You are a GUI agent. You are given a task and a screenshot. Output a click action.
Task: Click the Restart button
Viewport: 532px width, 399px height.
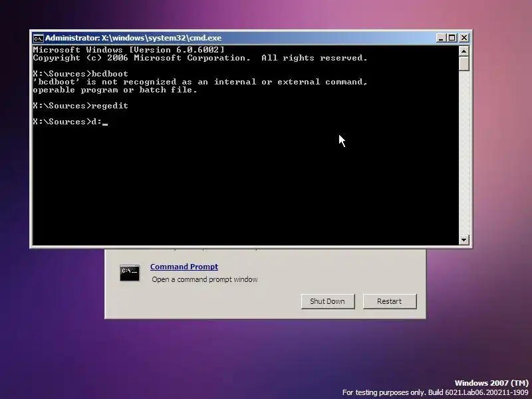[390, 301]
